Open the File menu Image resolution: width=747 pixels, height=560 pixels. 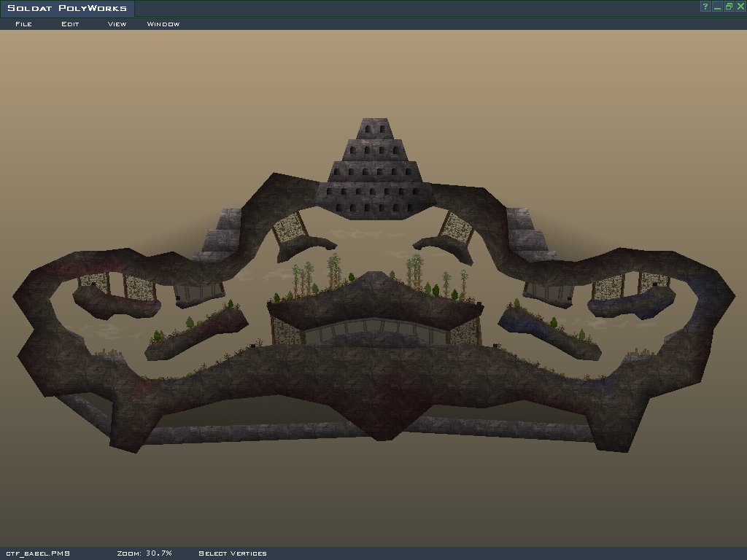(23, 24)
